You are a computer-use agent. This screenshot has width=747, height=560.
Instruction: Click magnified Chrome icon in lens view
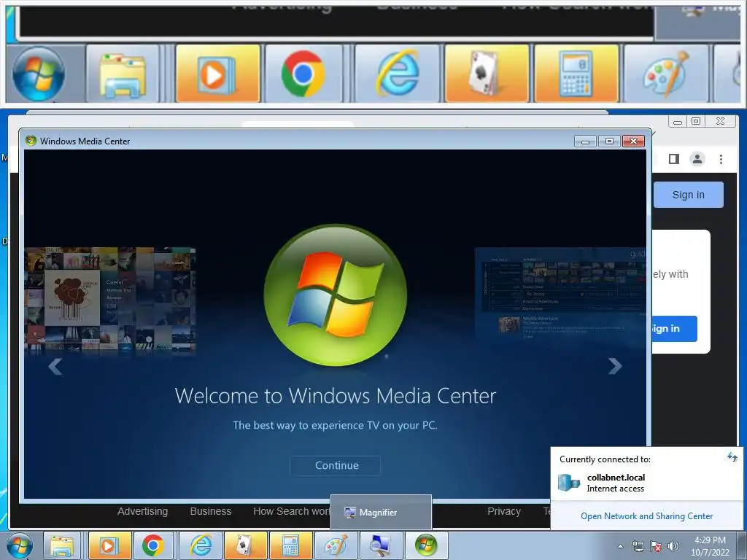pyautogui.click(x=303, y=74)
